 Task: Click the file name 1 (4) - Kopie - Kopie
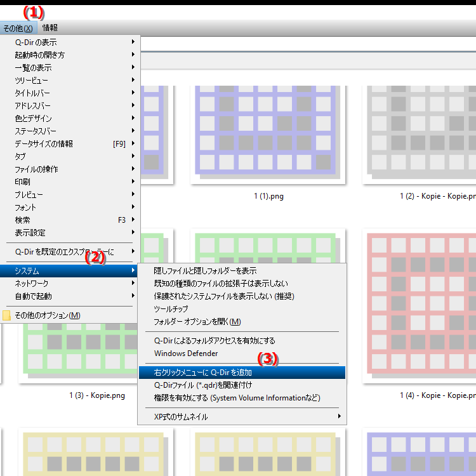click(x=438, y=395)
